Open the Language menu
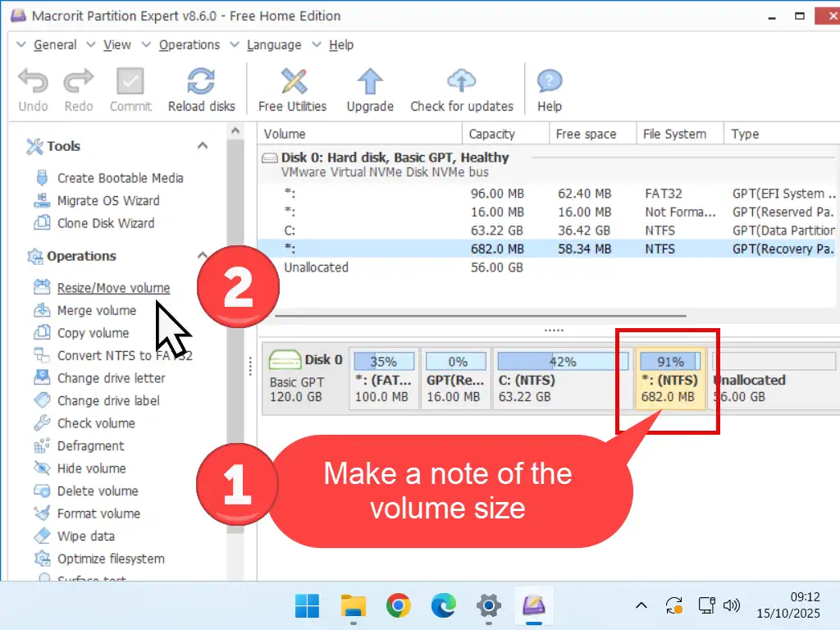This screenshot has height=630, width=840. point(273,45)
